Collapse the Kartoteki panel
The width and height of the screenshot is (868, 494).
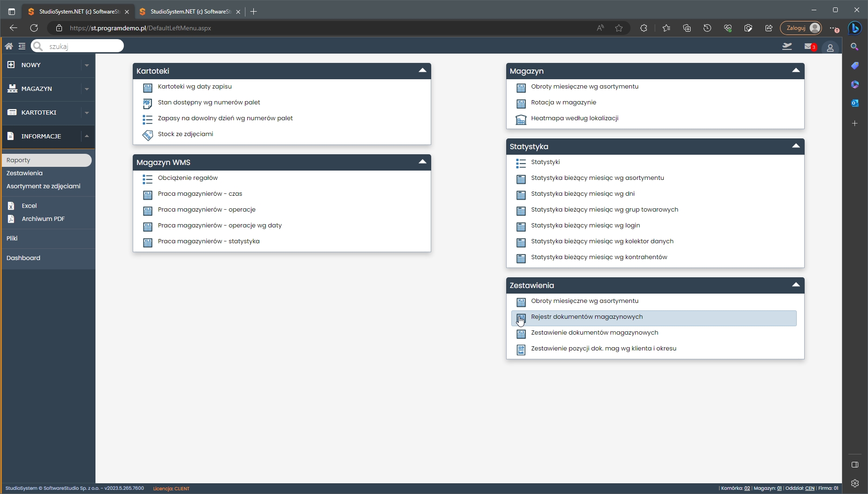(422, 70)
